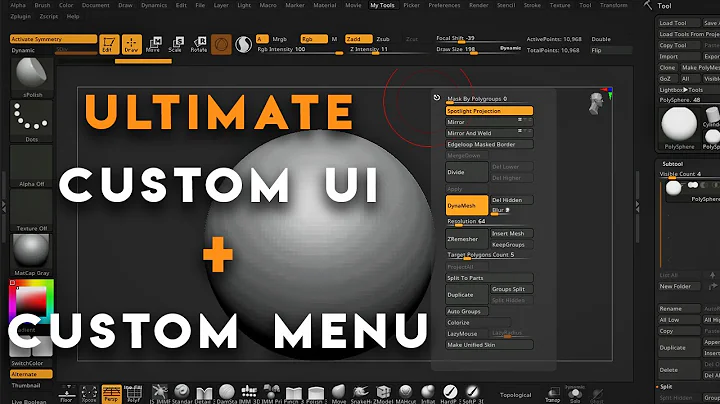Screen dimensions: 720x404
Task: Toggle the Rgb channel button
Action: (314, 39)
